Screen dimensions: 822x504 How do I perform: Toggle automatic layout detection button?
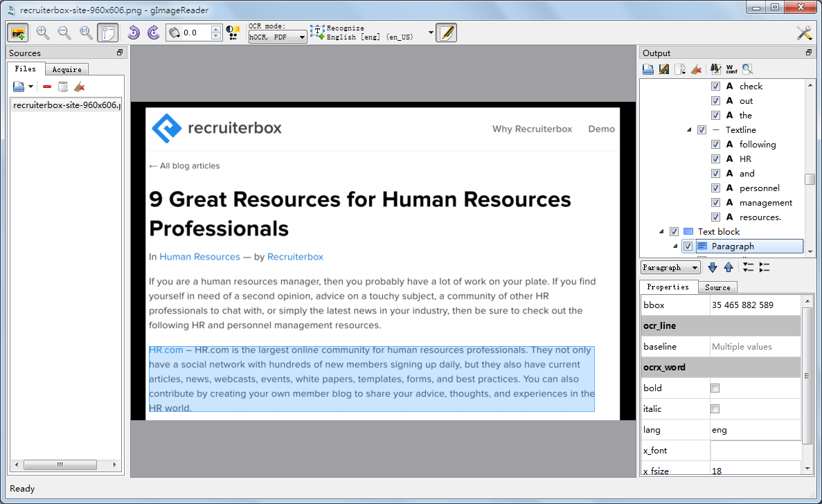point(107,33)
